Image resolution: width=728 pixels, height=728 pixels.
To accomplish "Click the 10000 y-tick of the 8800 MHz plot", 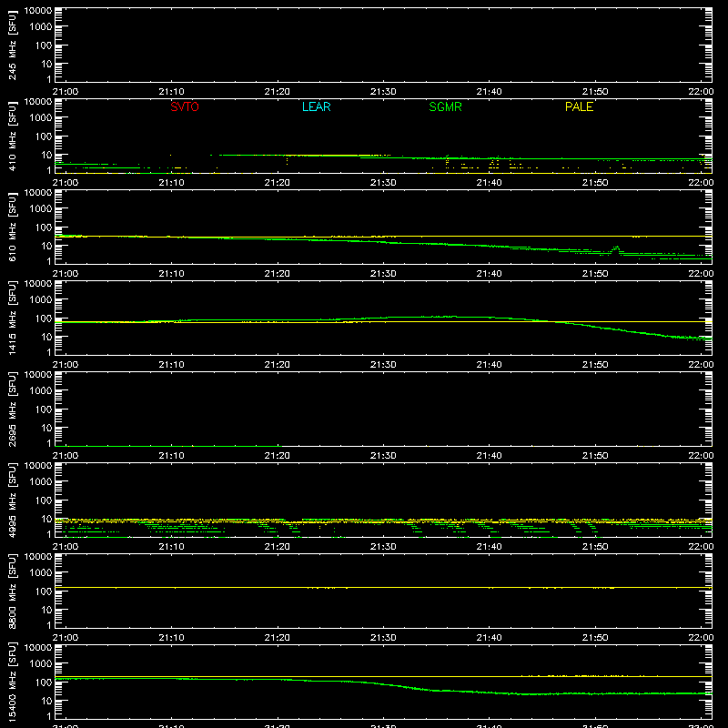I will [x=38, y=557].
